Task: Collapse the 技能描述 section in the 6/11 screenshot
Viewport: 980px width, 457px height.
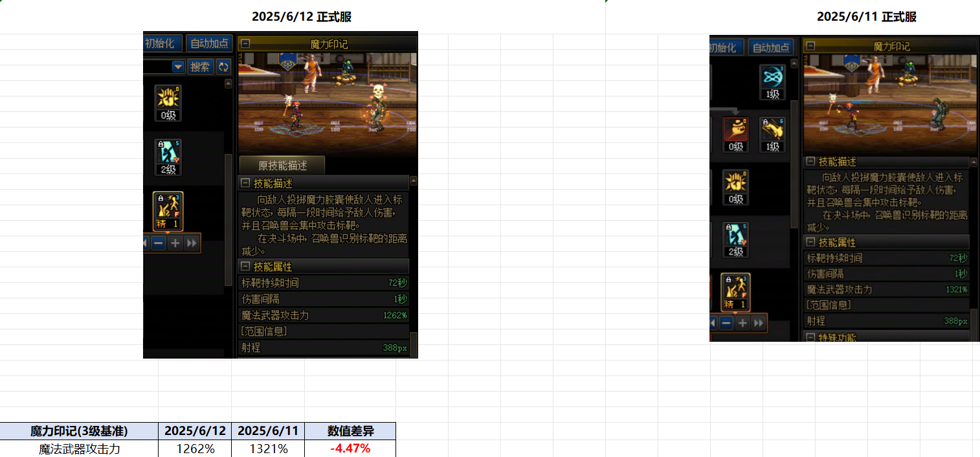Action: (811, 162)
